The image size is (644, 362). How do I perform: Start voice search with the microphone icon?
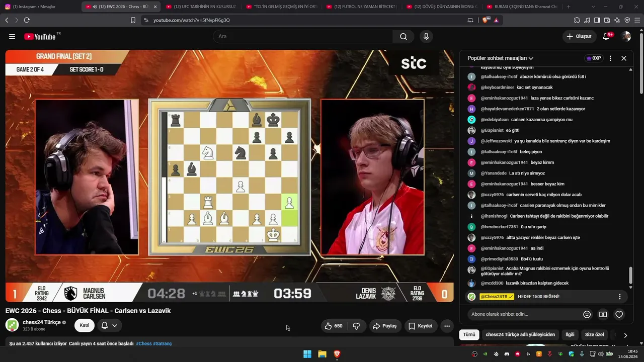coord(426,36)
